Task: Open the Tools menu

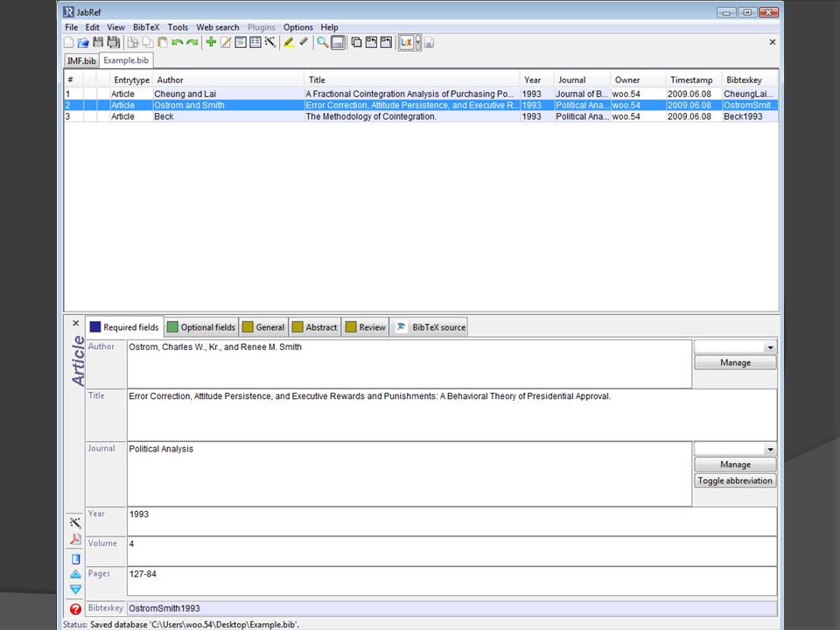Action: click(x=178, y=27)
